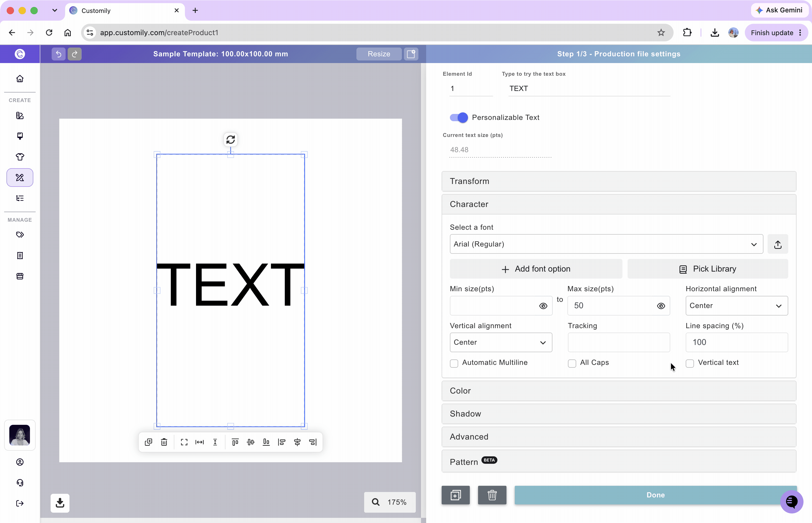Enable the All Caps checkbox
812x523 pixels.
coord(572,363)
